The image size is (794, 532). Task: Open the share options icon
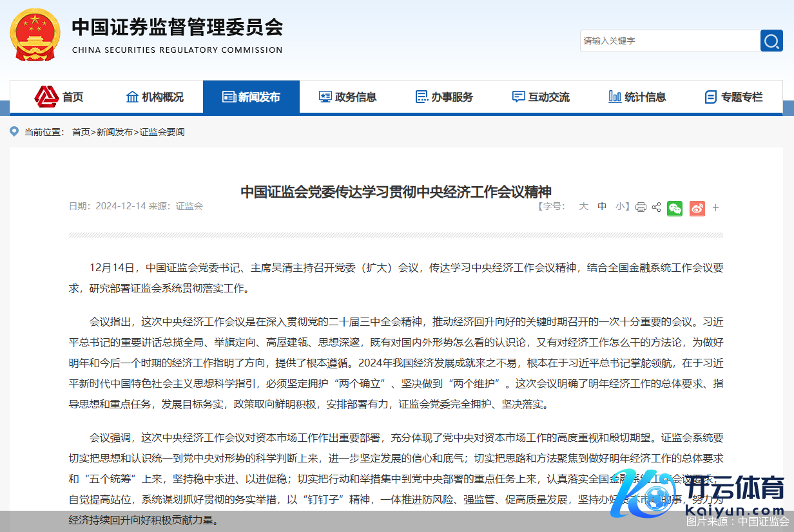pos(656,207)
